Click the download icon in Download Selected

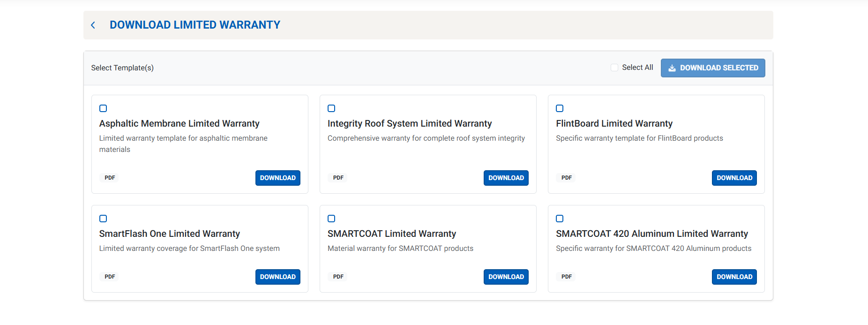tap(672, 68)
